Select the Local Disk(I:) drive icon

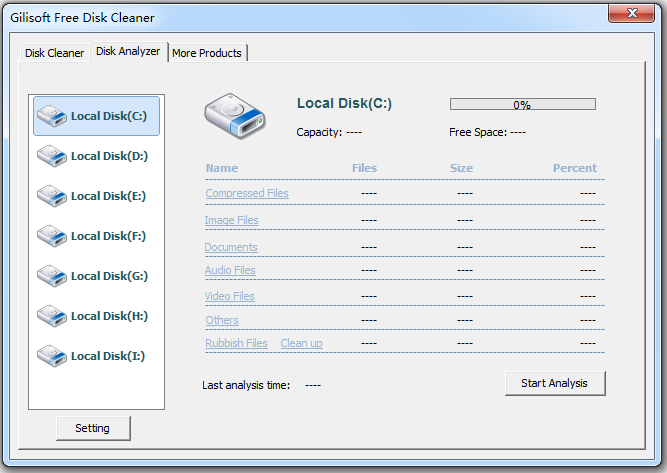51,356
